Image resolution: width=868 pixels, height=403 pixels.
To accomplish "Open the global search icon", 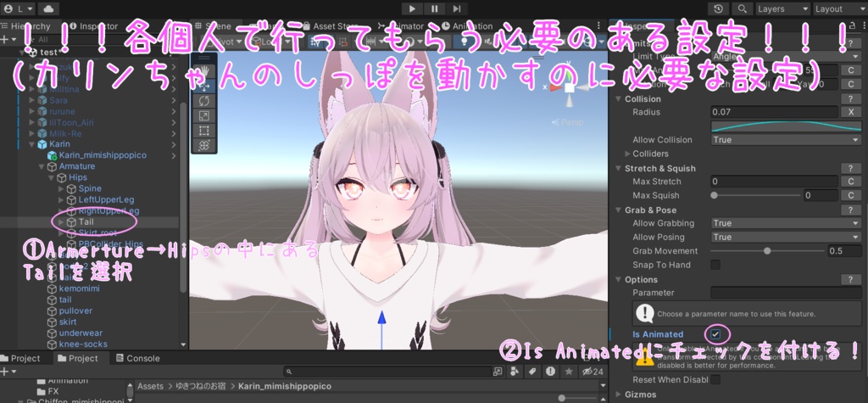I will tap(741, 8).
